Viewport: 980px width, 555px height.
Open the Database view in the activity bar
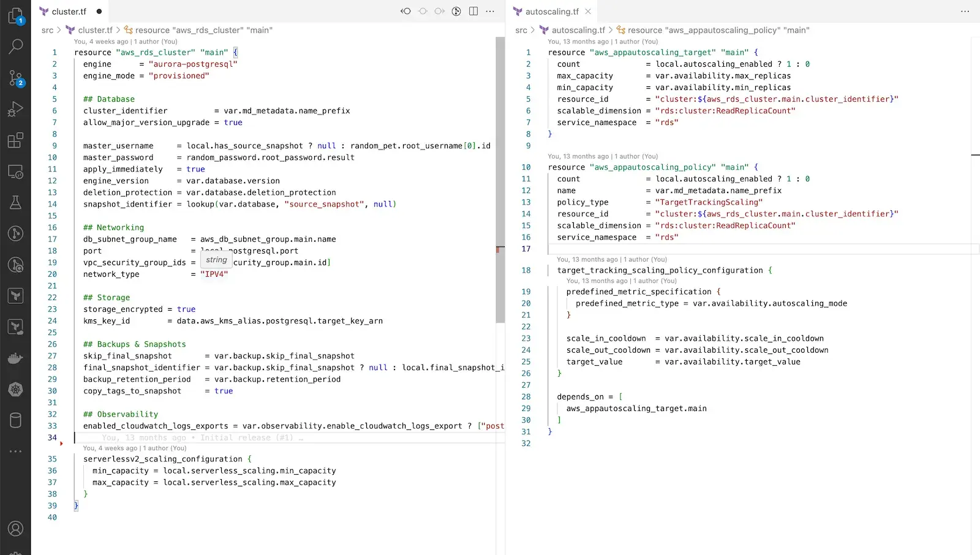click(x=15, y=420)
